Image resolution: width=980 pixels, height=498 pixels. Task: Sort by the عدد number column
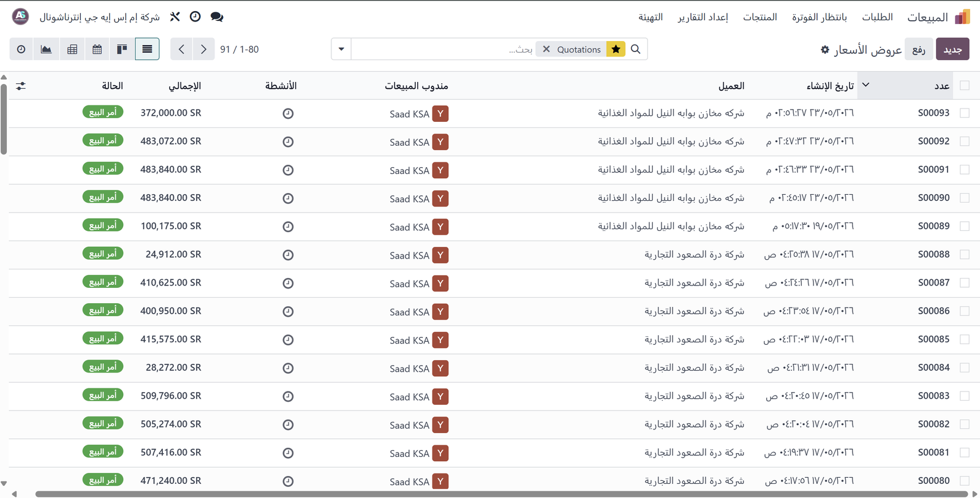(x=942, y=86)
